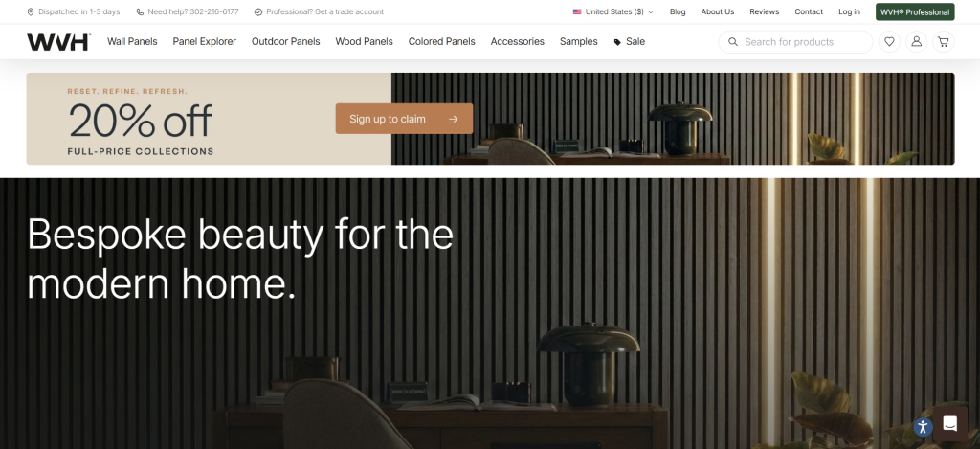Viewport: 980px width, 449px height.
Task: Click the WVH logo
Action: [x=58, y=42]
